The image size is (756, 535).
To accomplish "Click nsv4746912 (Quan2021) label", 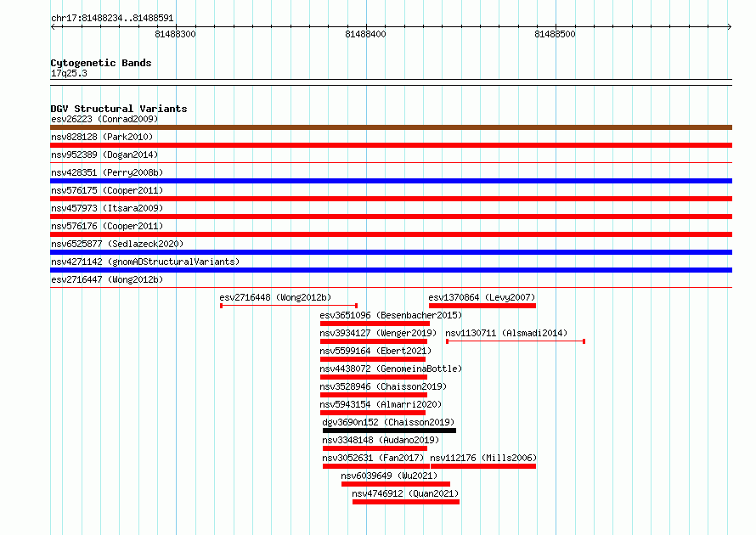I will [x=405, y=493].
